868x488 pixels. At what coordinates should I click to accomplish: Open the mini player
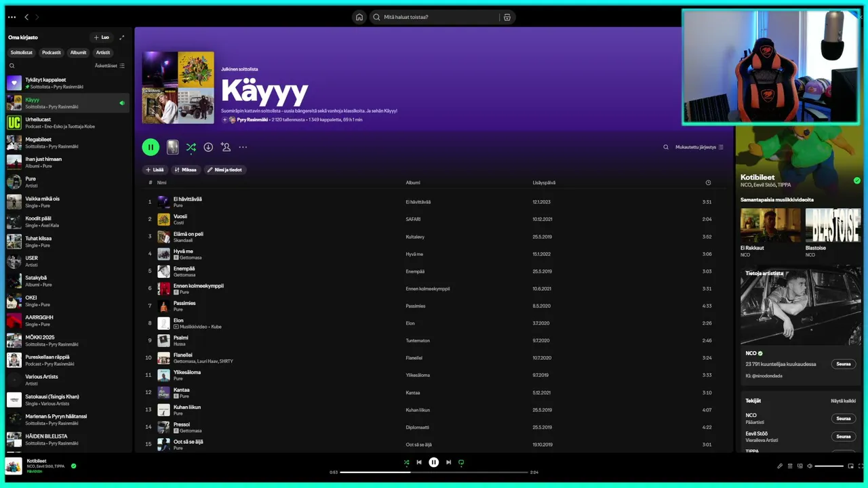click(x=851, y=466)
